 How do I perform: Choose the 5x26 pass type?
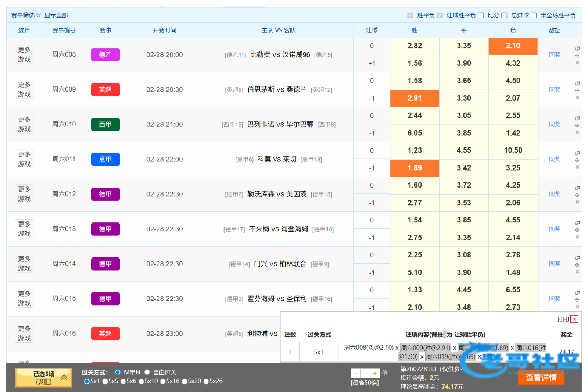point(206,381)
